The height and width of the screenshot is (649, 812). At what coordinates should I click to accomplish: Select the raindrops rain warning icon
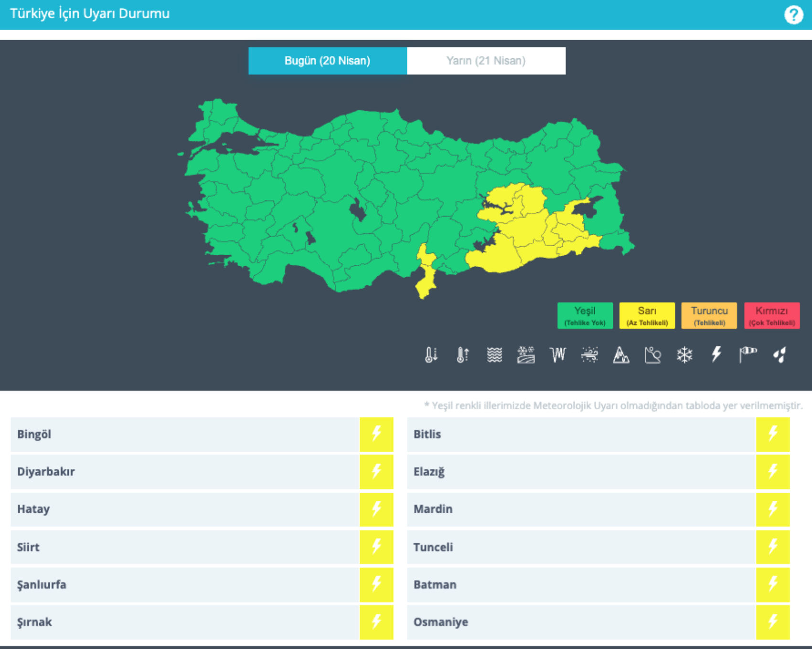(779, 355)
